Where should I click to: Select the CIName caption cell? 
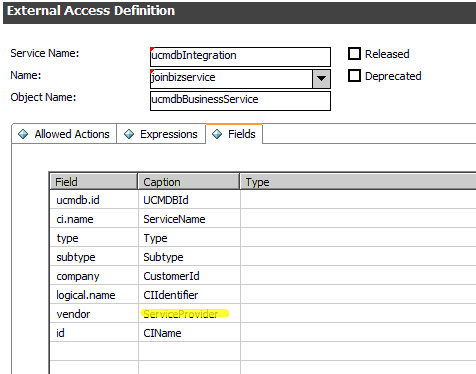[189, 332]
